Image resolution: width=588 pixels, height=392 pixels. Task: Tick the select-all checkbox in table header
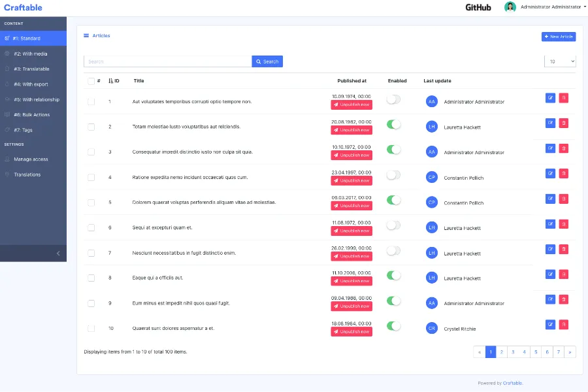91,81
